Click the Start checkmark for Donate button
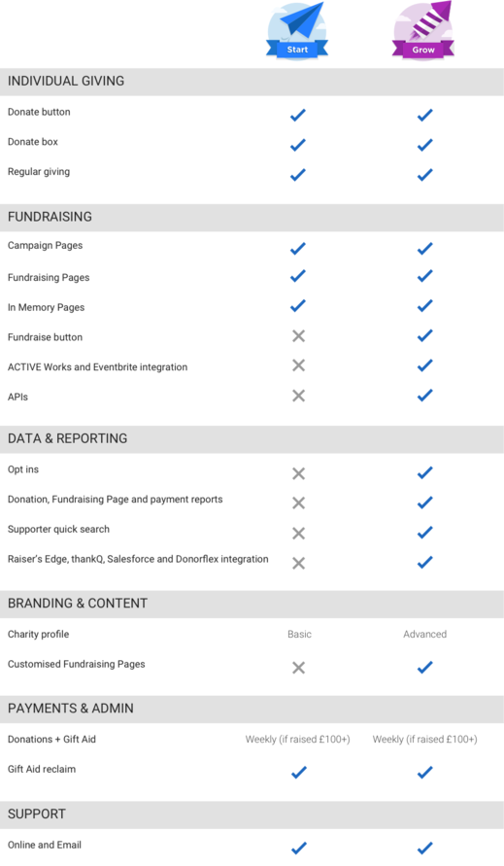504x866 pixels. click(298, 115)
